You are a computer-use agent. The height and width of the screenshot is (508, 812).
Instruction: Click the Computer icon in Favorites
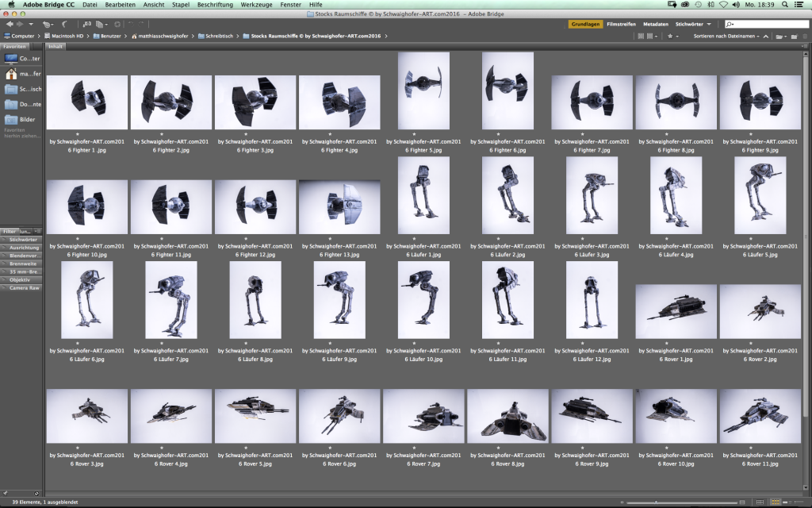[11, 59]
